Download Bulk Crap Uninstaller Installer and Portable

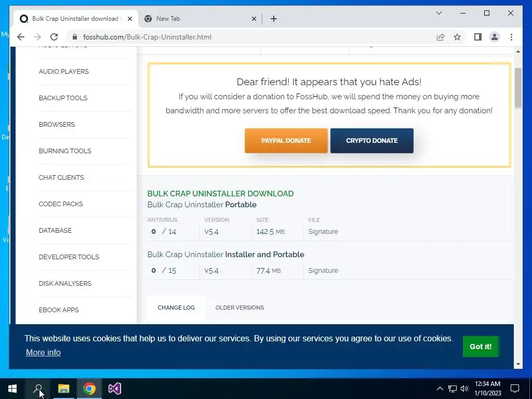point(225,255)
